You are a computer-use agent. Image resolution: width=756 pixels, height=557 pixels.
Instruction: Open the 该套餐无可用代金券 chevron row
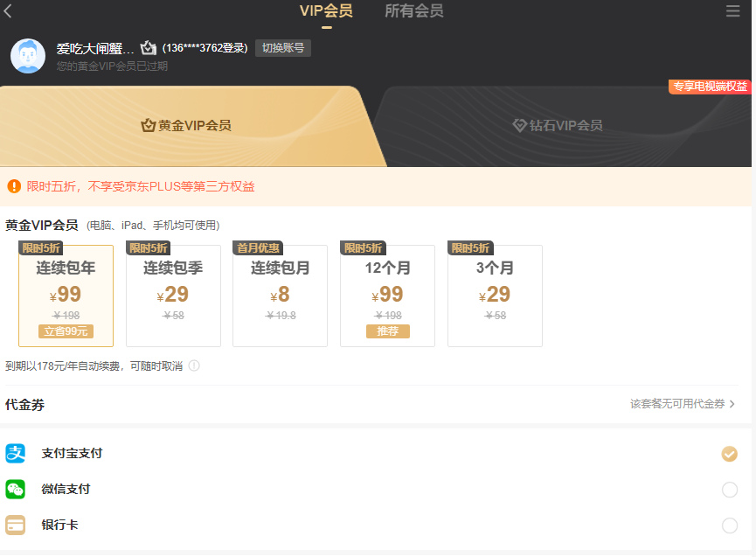683,404
